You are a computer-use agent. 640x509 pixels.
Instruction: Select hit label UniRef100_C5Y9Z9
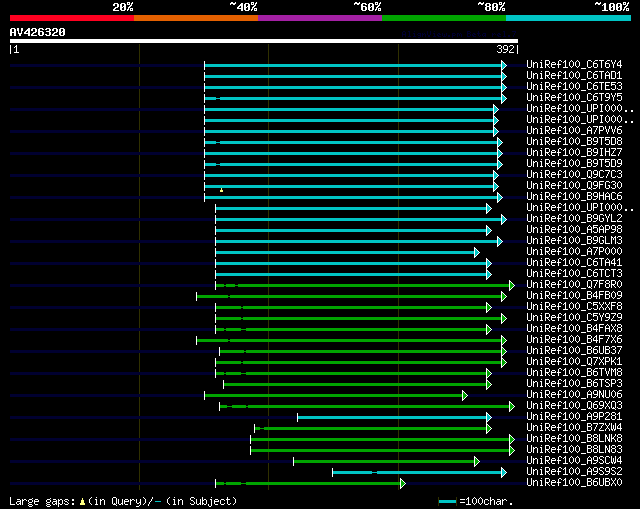[574, 318]
